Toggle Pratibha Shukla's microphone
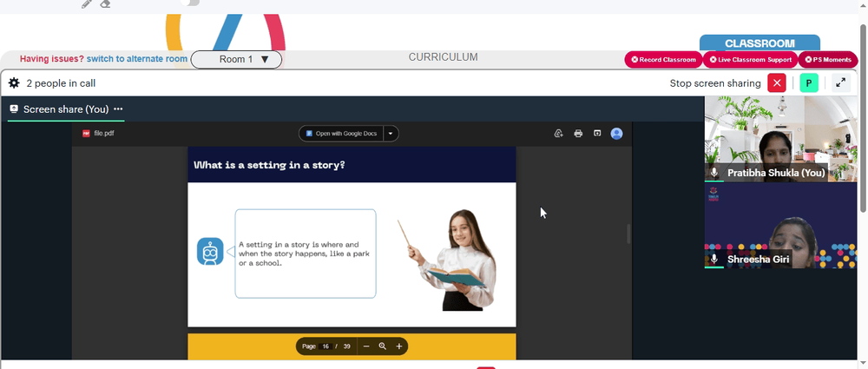Screen dimensions: 868x369 pyautogui.click(x=714, y=173)
